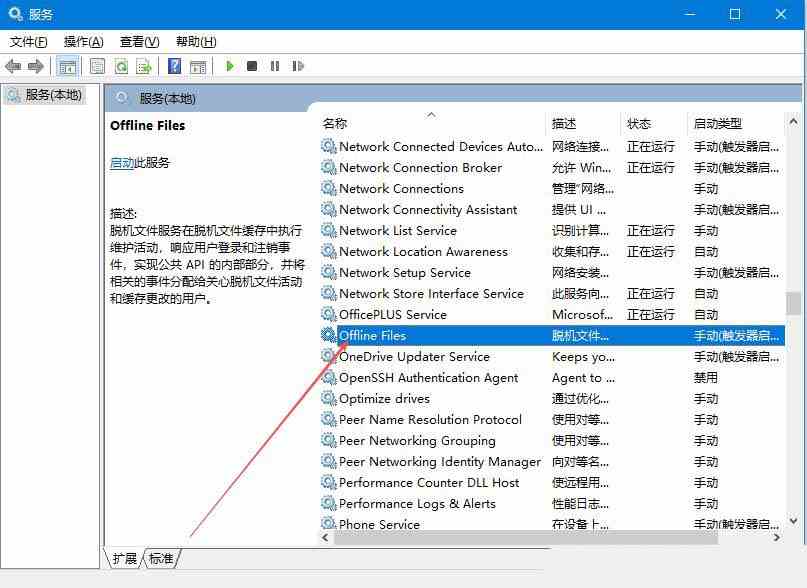This screenshot has height=588, width=807.
Task: Navigate back with the left arrow icon
Action: tap(13, 66)
